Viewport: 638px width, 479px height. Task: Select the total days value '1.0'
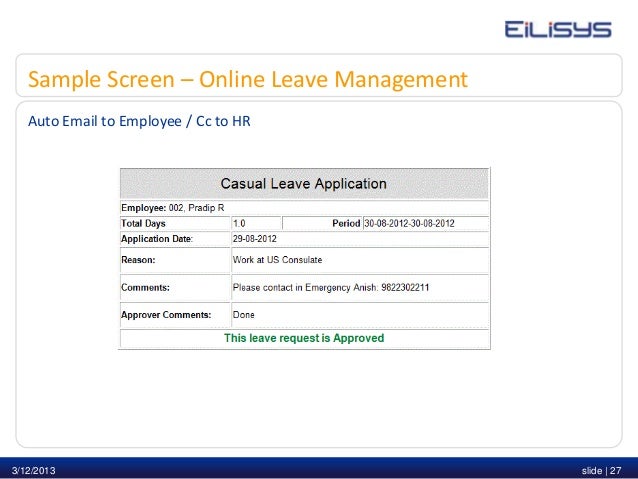239,223
